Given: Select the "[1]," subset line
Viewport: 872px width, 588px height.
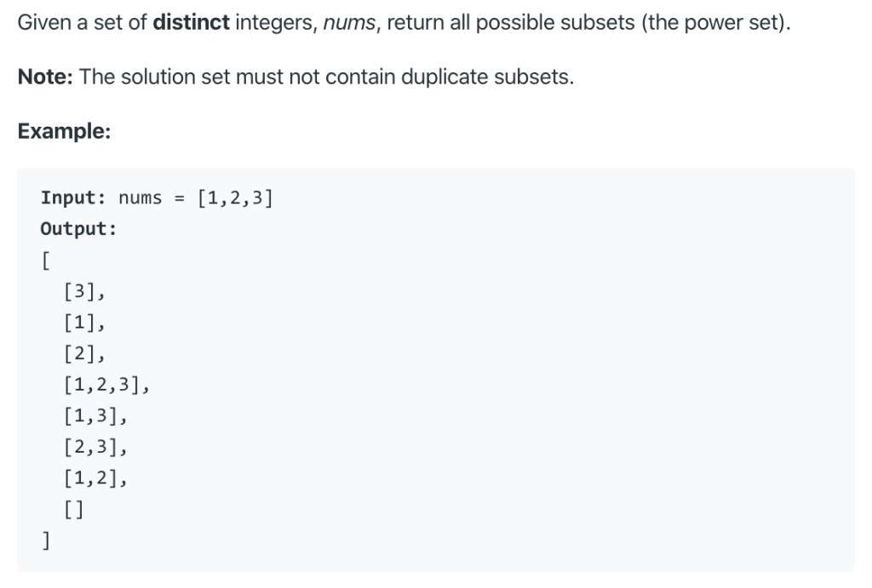Looking at the screenshot, I should click(x=84, y=323).
